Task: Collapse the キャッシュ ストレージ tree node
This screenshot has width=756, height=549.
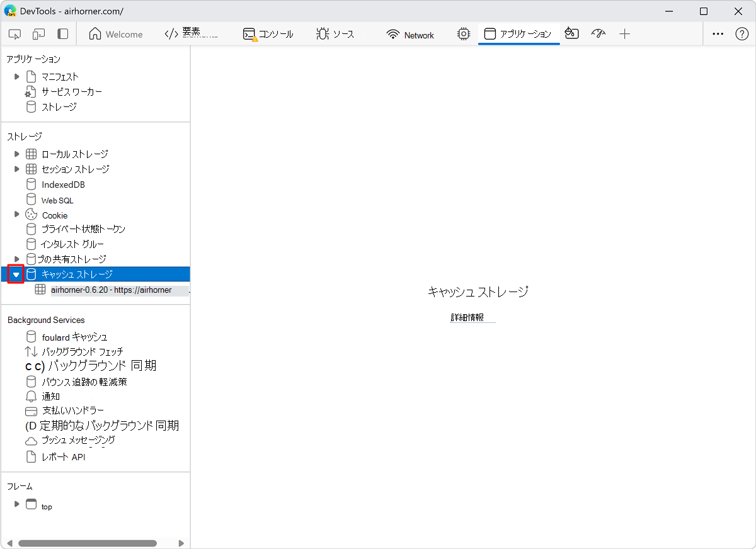Action: click(x=16, y=274)
